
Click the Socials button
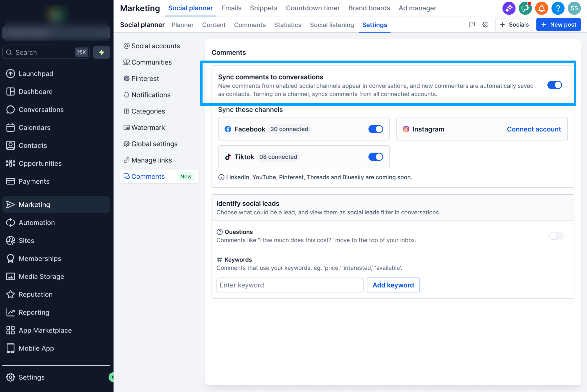point(514,25)
